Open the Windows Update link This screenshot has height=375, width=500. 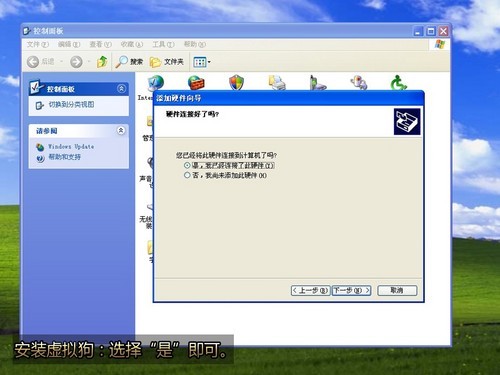pyautogui.click(x=71, y=147)
